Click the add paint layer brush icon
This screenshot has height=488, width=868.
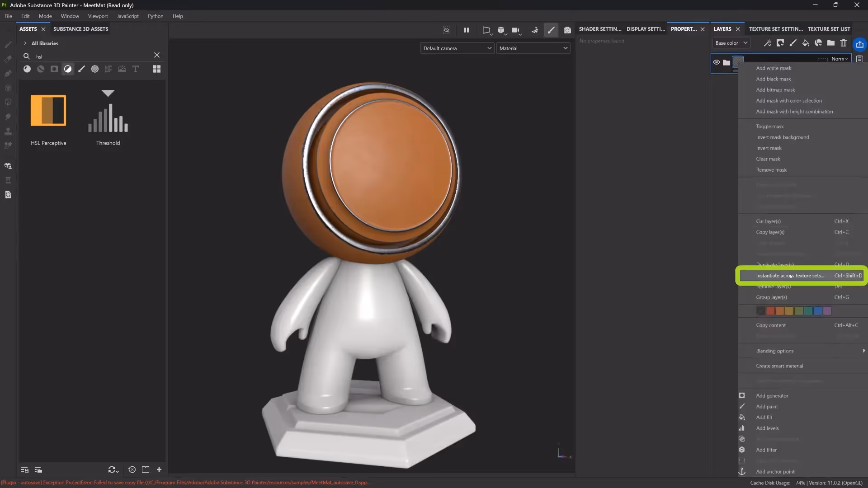click(793, 43)
